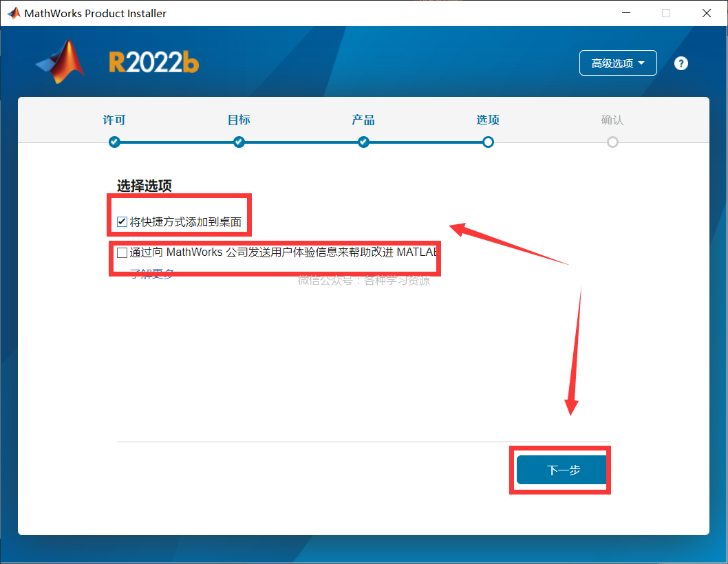Click the 下一步 button
This screenshot has width=728, height=564.
click(561, 470)
